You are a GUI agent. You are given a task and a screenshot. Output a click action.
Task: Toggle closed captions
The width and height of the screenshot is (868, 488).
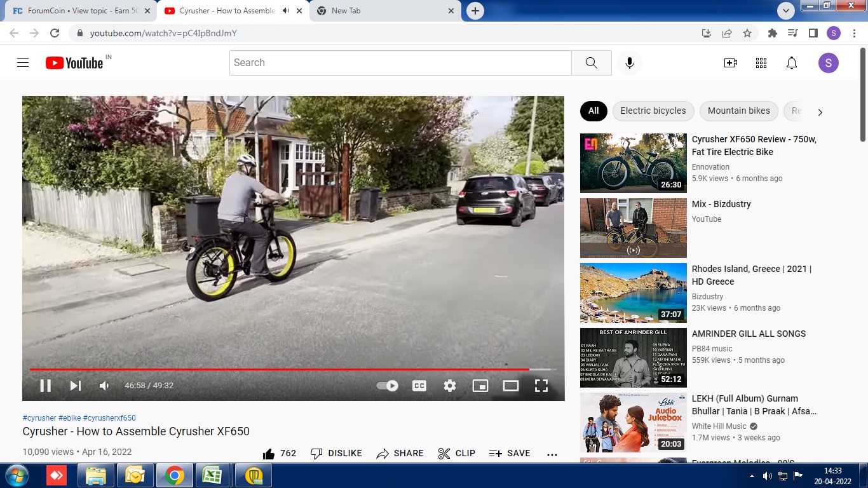419,386
